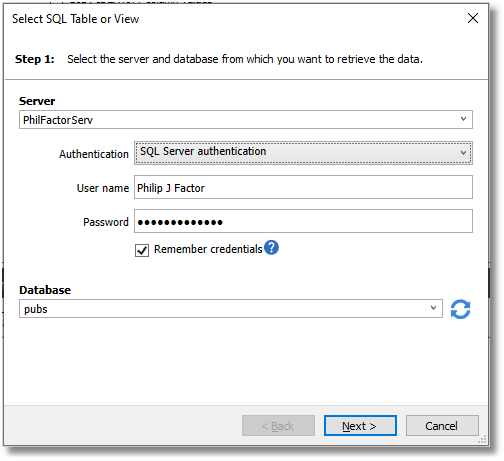Cancel the wizard
Viewport: 504px width, 461px height.
(x=442, y=426)
